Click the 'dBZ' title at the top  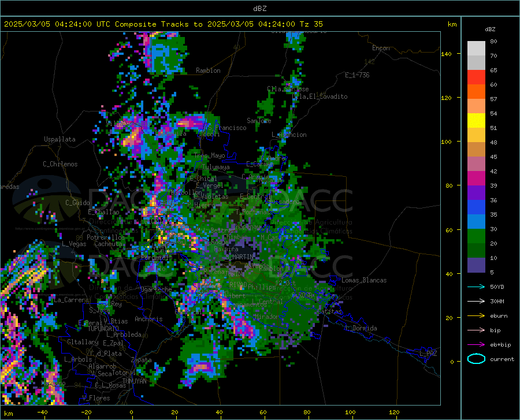coord(259,9)
